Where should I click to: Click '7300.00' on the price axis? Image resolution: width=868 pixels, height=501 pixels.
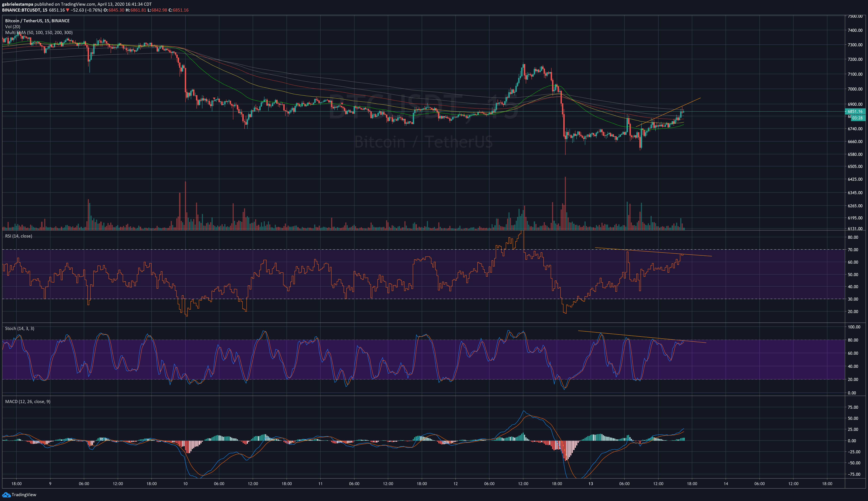click(x=855, y=45)
